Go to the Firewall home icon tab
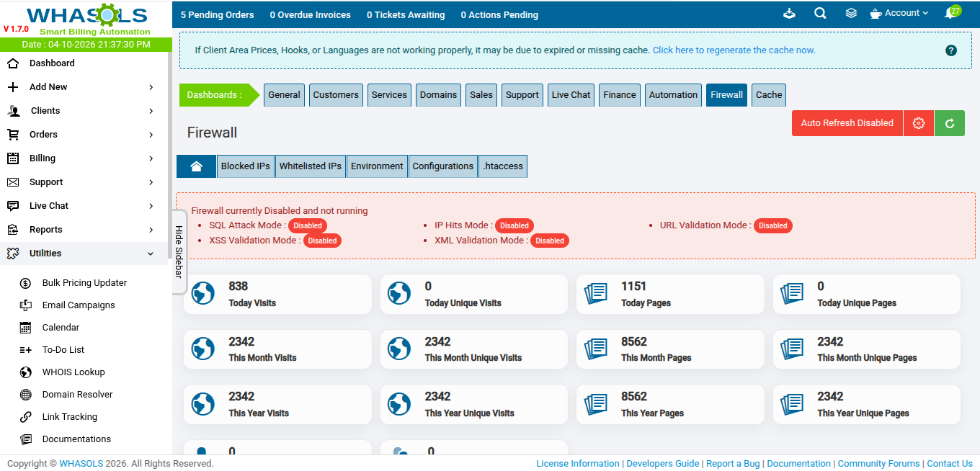 (196, 166)
